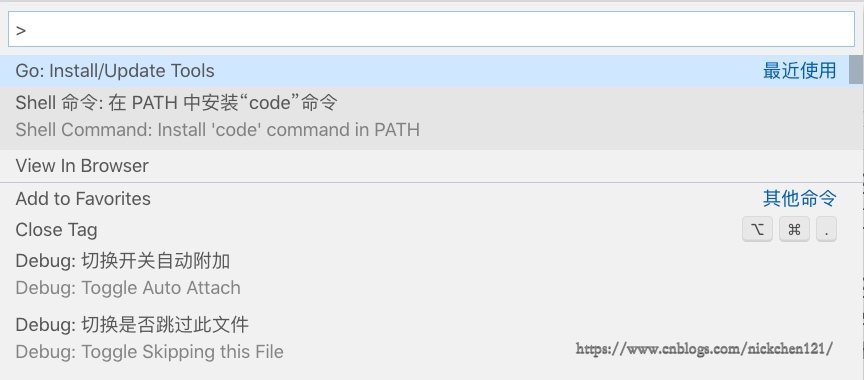Click the cnblogs nickchen121 watermark URL
This screenshot has height=380, width=864.
point(705,349)
